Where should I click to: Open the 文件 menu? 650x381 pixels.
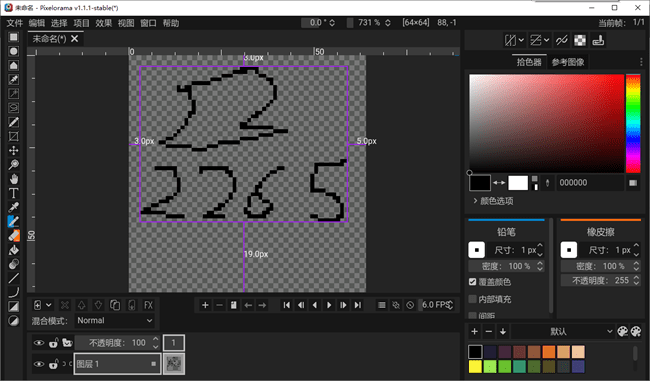(x=15, y=23)
